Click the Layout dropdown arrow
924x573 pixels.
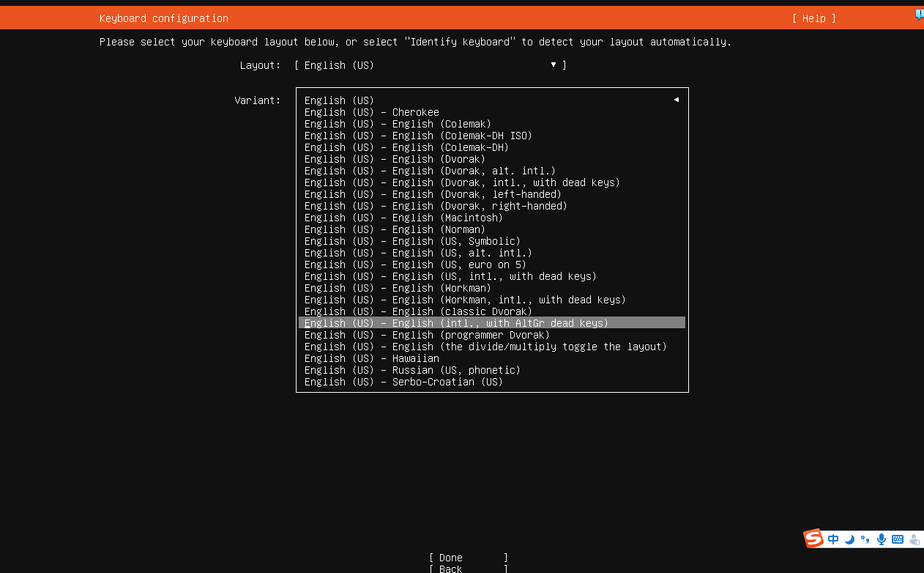(554, 65)
